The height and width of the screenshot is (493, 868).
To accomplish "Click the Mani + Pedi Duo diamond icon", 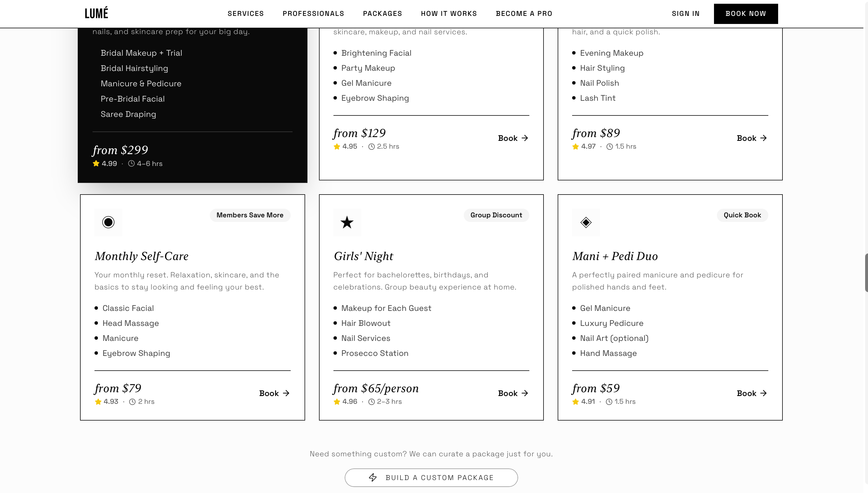I will click(586, 222).
